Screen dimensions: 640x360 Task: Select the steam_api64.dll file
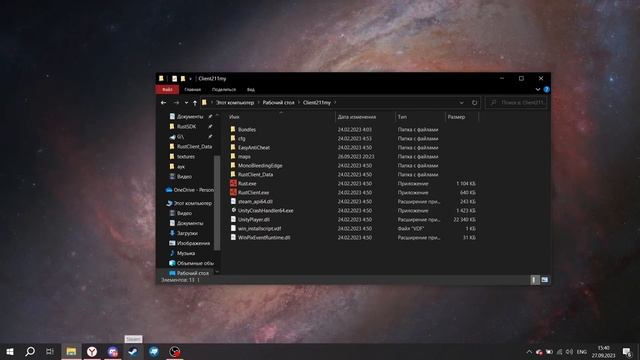coord(255,201)
